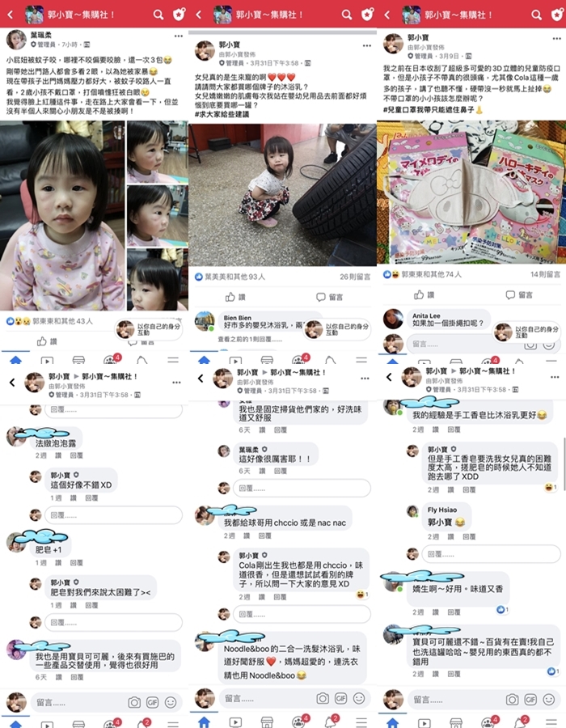Open the large photo of girl in pink pajamas

(62, 215)
